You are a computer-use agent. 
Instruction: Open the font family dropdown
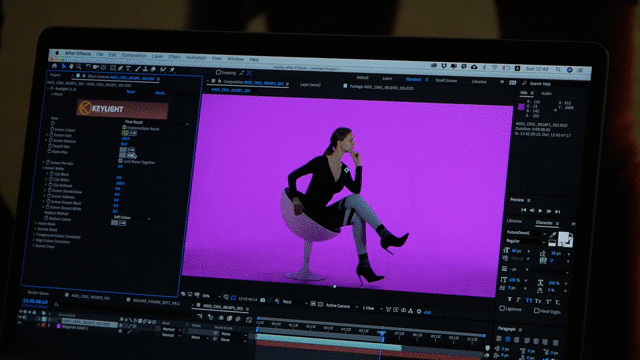point(526,233)
